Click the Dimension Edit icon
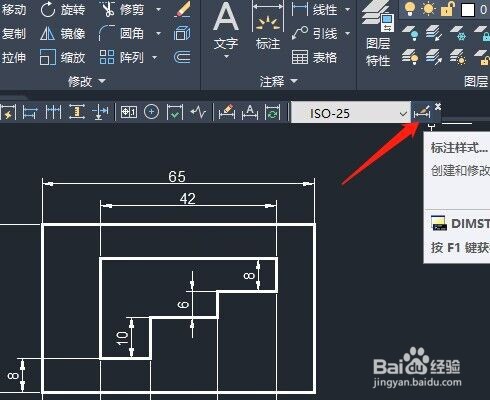 click(227, 112)
